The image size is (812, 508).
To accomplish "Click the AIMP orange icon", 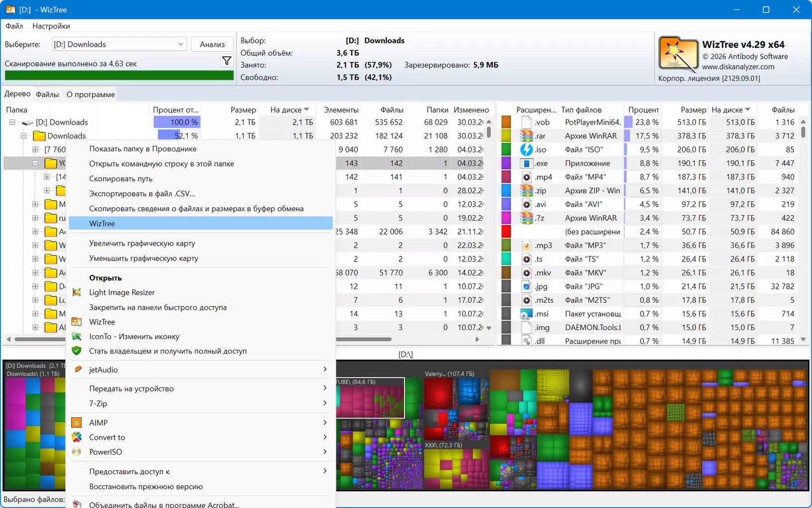I will point(77,423).
